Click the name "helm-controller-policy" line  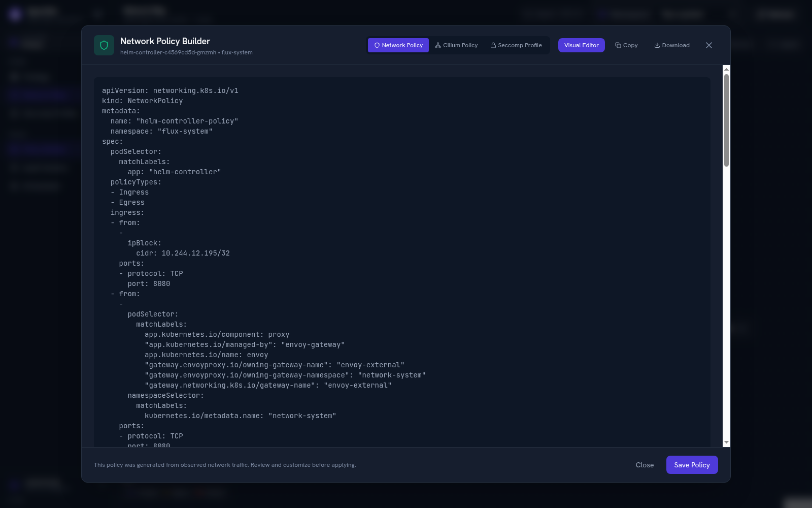point(175,121)
